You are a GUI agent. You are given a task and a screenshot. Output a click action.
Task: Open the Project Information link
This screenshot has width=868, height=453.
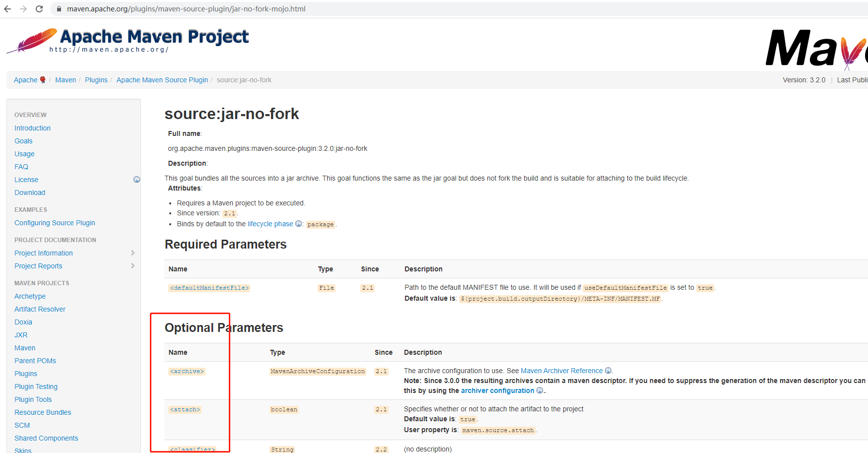coord(44,253)
